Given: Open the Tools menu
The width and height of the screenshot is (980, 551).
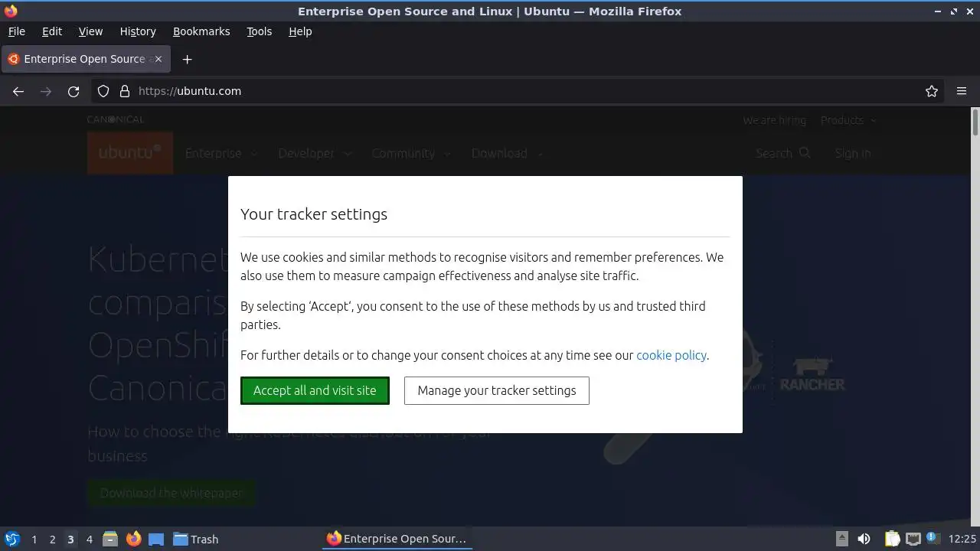Looking at the screenshot, I should tap(259, 31).
